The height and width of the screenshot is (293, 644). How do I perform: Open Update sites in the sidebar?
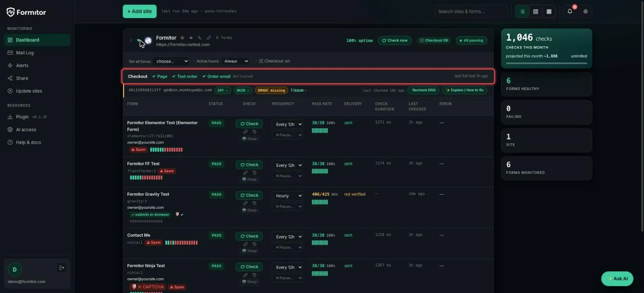(x=37, y=91)
